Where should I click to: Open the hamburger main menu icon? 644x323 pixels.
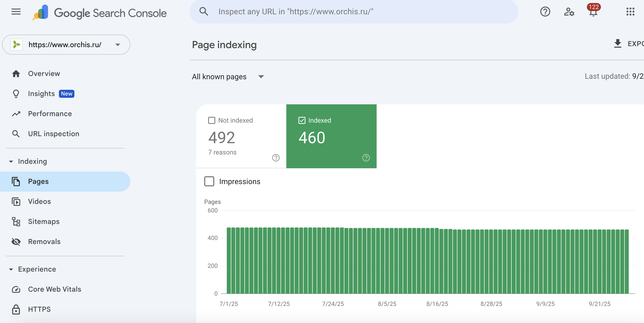16,12
